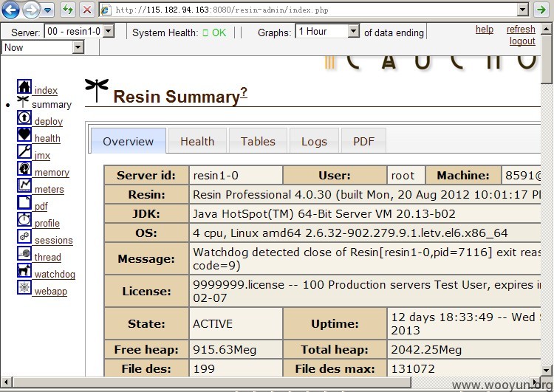Click the 199 file des value
Screen dimensions: 554x392
pyautogui.click(x=204, y=368)
